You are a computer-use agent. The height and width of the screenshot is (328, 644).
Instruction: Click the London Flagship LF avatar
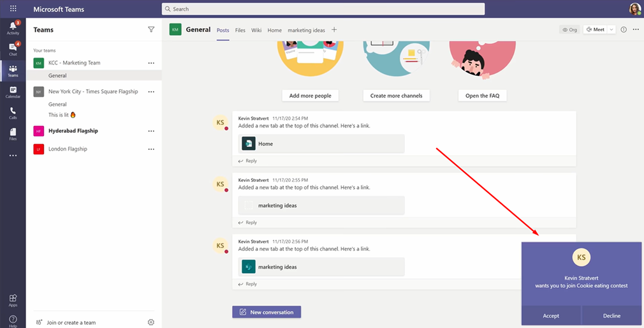39,149
